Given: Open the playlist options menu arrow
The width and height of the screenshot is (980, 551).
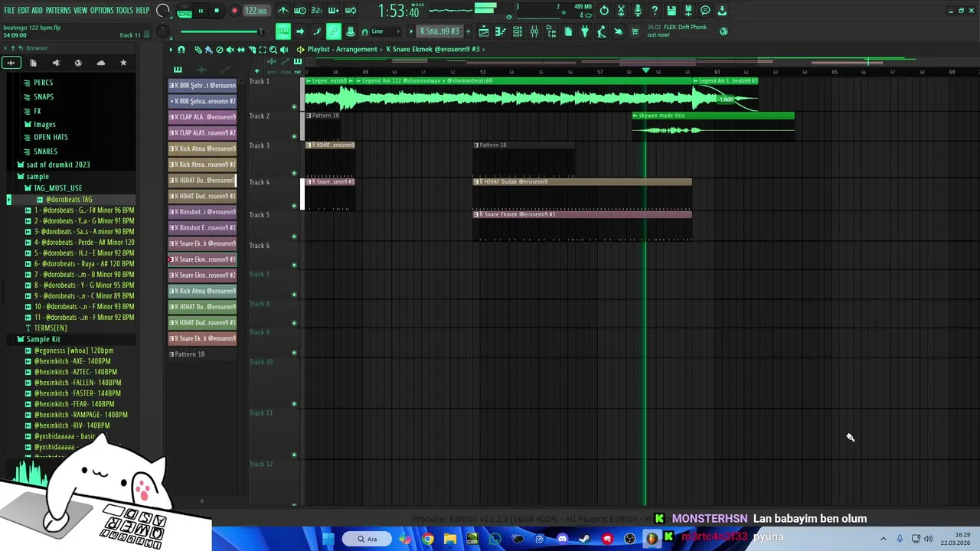Looking at the screenshot, I should click(x=171, y=50).
